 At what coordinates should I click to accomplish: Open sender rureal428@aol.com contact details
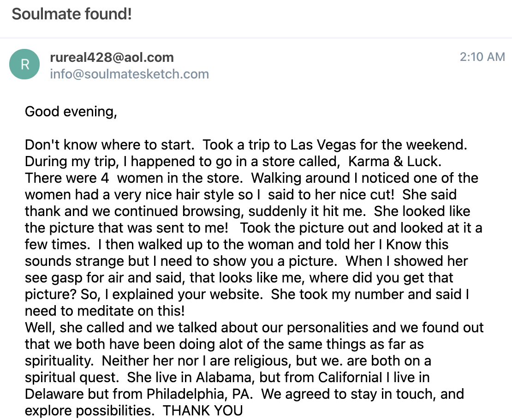pos(112,58)
